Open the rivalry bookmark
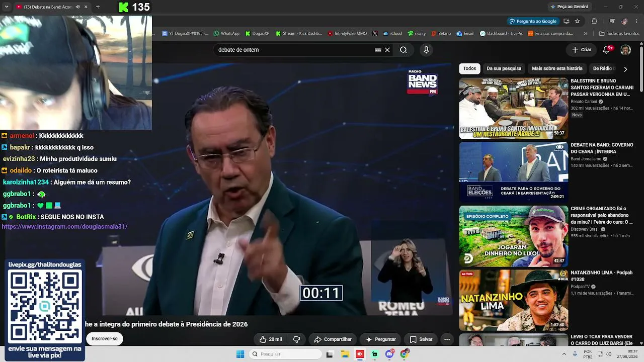The width and height of the screenshot is (644, 362). [x=417, y=34]
